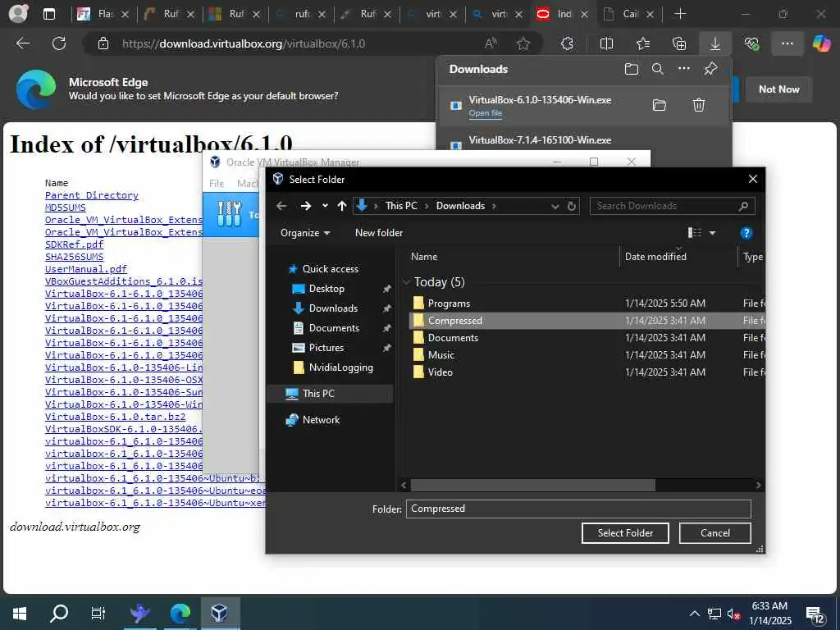Delete VirtualBox-6.1.0 download with trash icon
This screenshot has width=840, height=630.
699,105
